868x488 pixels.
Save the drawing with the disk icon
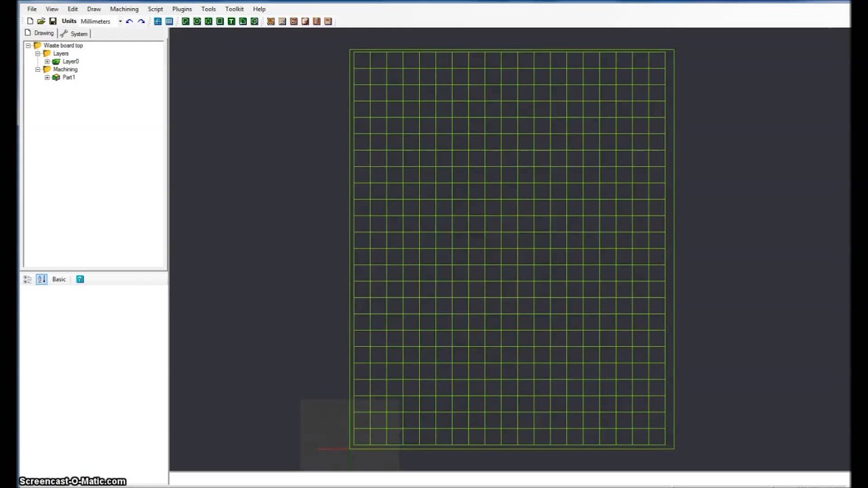(x=52, y=21)
